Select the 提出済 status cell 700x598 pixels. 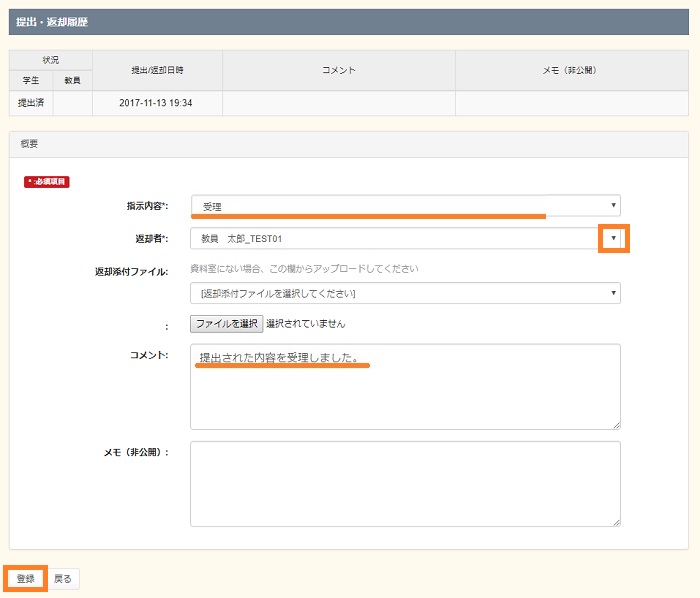[31, 102]
